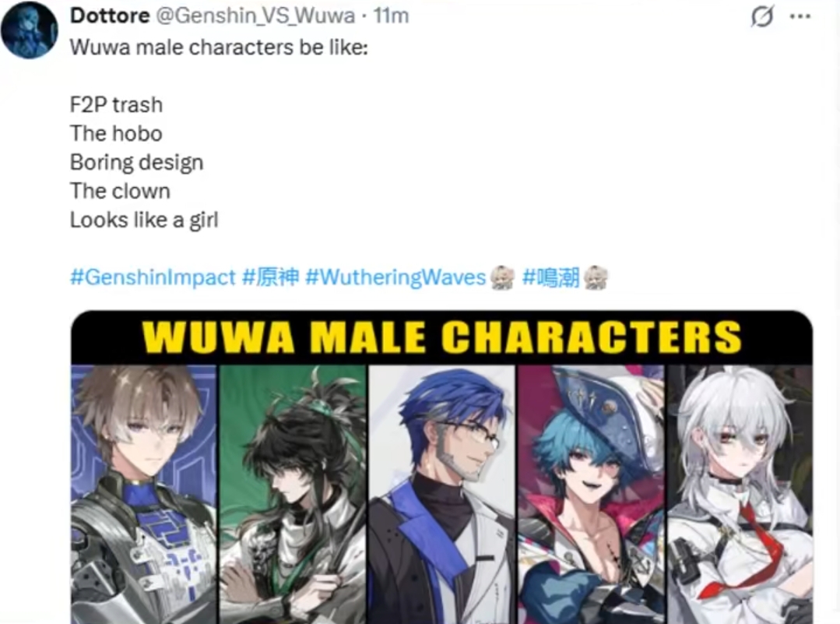Click the WUWA MALE CHARACTERS banner
The height and width of the screenshot is (624, 840).
point(442,337)
